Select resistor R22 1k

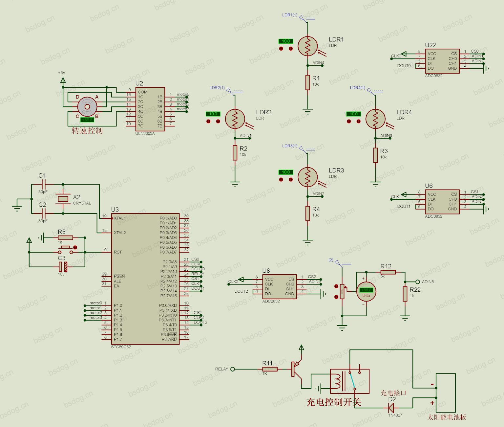(x=405, y=294)
